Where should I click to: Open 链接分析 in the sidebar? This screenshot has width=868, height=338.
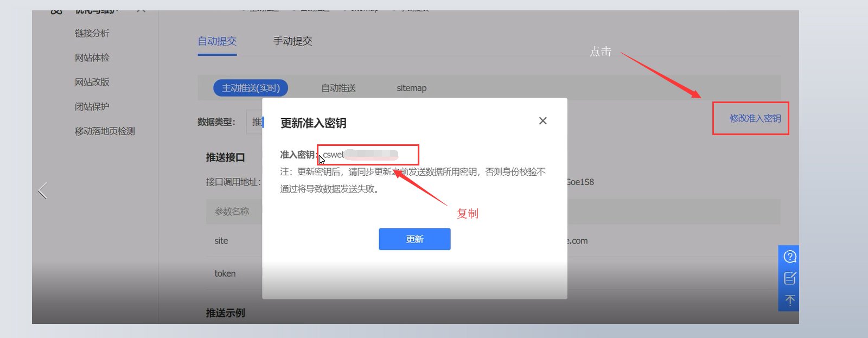(x=92, y=33)
